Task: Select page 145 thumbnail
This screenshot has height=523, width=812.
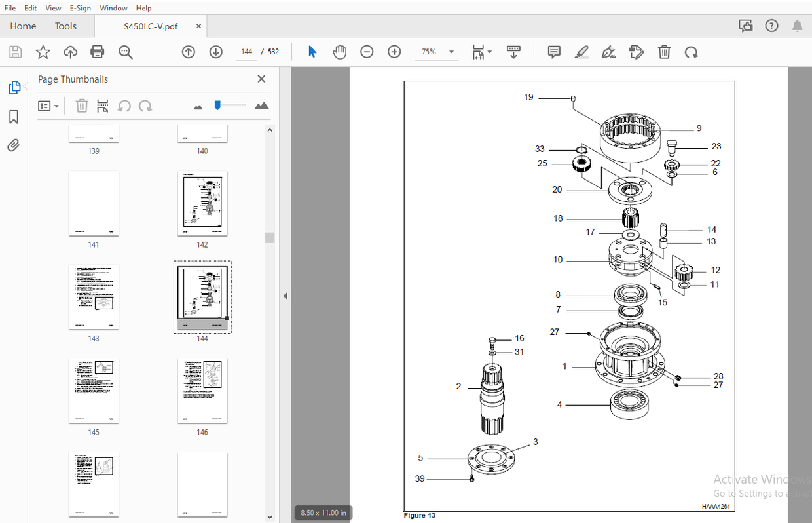Action: click(94, 391)
